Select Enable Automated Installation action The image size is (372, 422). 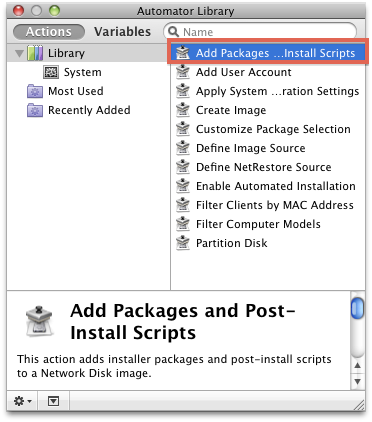[x=268, y=186]
